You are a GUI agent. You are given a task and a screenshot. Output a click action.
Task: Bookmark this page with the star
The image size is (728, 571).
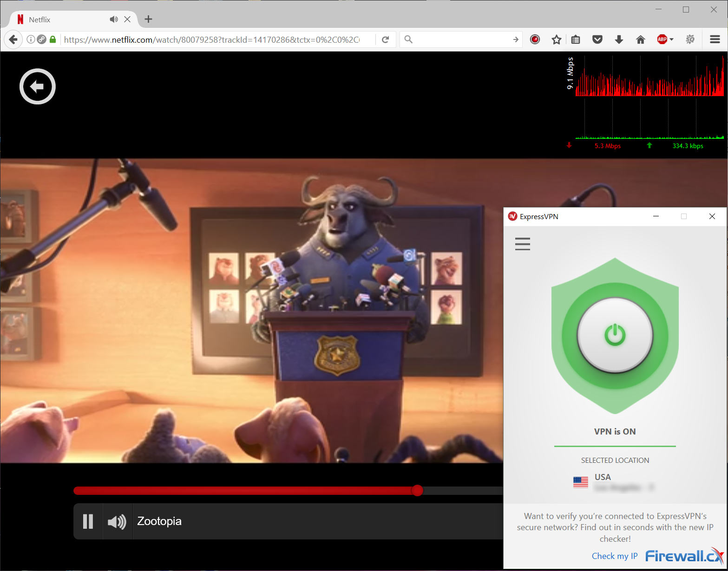pyautogui.click(x=557, y=39)
